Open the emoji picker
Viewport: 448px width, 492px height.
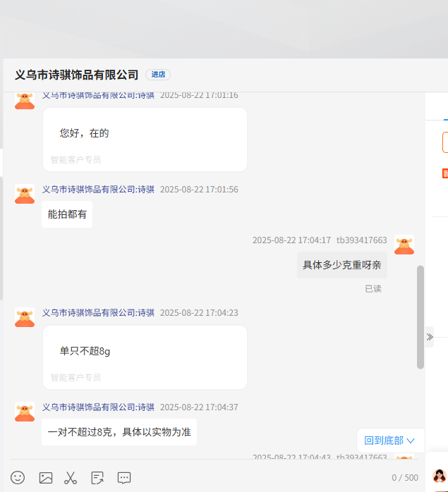18,477
